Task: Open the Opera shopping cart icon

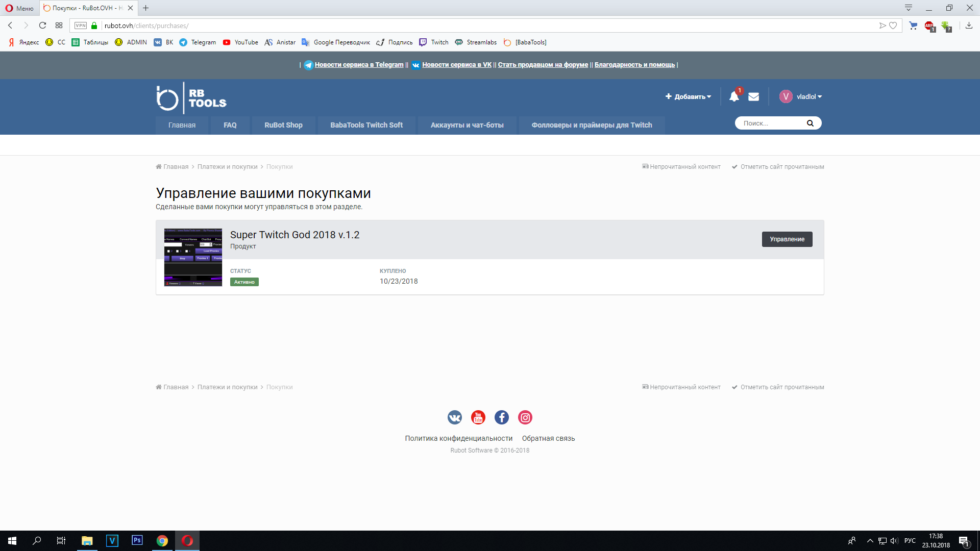Action: pos(913,26)
